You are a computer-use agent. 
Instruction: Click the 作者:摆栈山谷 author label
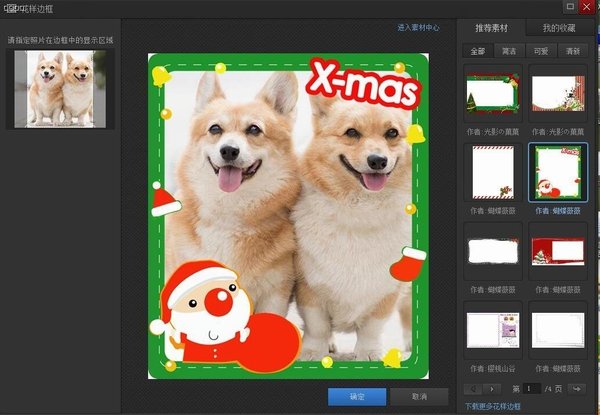pos(493,369)
